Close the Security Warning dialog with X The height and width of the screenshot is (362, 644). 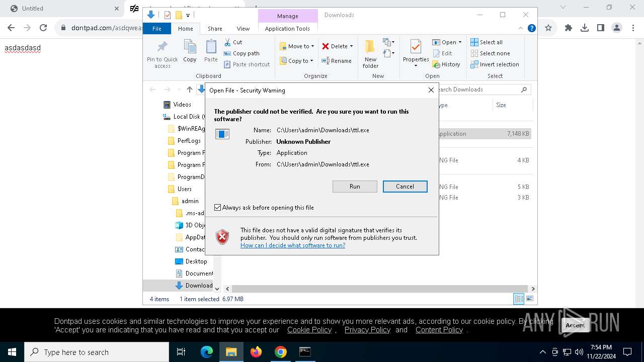pos(431,90)
